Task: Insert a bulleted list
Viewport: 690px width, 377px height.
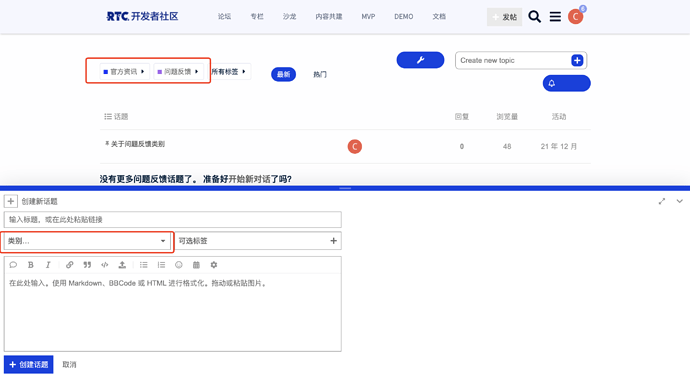Action: (x=143, y=265)
